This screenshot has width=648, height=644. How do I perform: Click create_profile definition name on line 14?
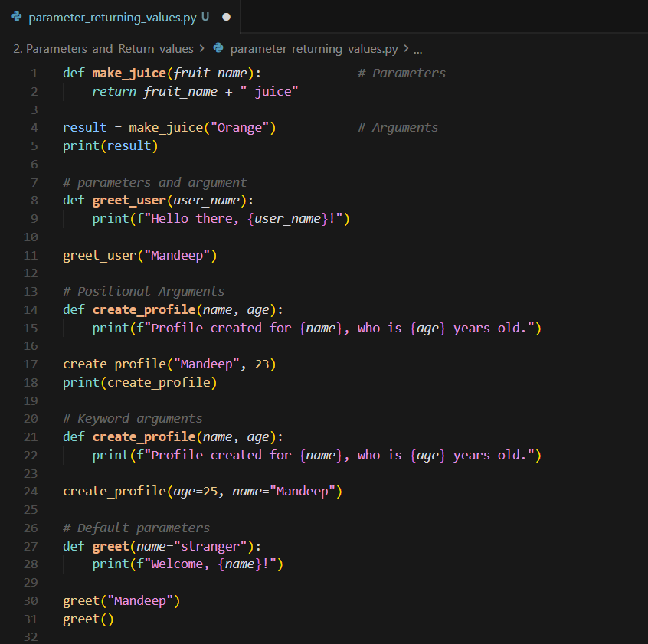[144, 310]
